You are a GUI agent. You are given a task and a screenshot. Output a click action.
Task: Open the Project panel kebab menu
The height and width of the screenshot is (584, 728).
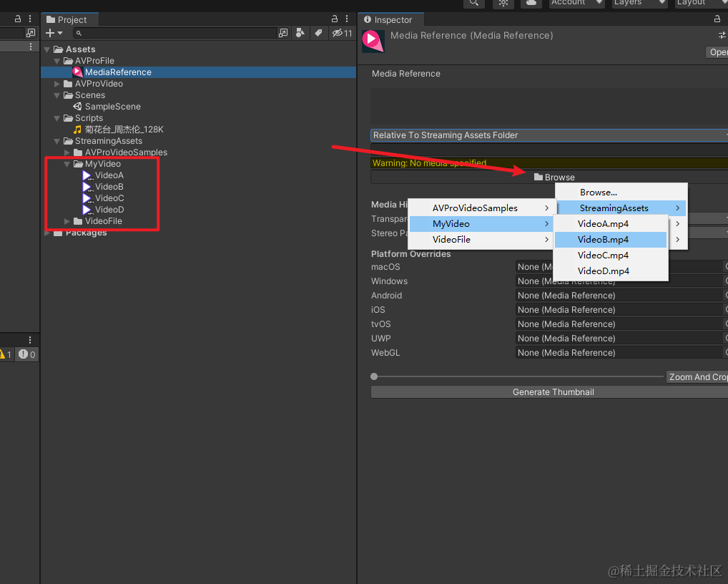347,19
